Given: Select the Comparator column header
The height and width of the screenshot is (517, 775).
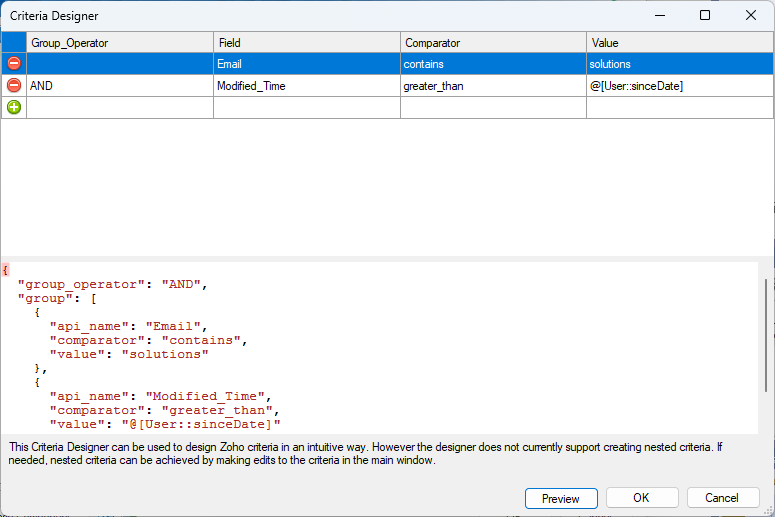Looking at the screenshot, I should 493,43.
